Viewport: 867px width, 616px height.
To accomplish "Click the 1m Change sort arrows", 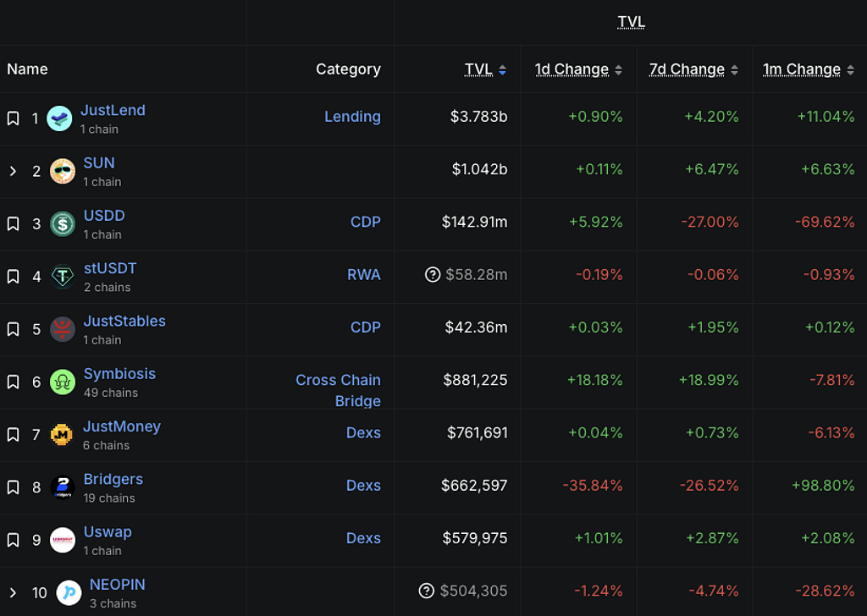I will pos(850,70).
